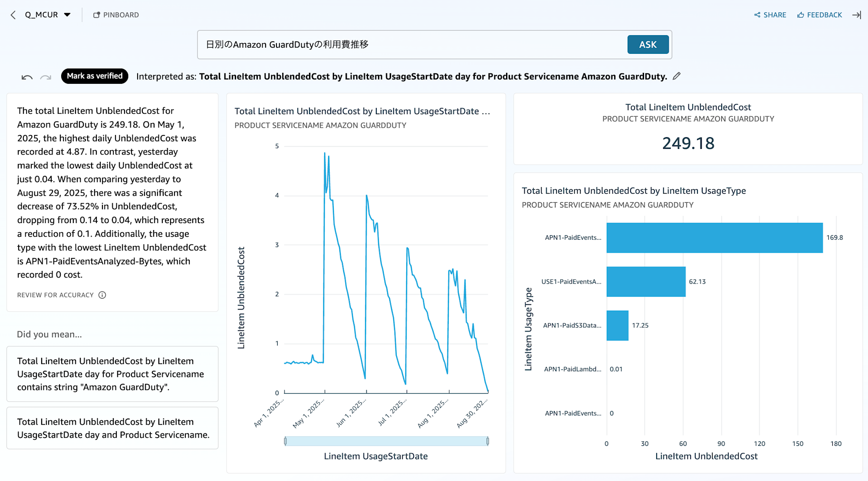The image size is (868, 481).
Task: Open the Pinboard
Action: click(x=116, y=15)
